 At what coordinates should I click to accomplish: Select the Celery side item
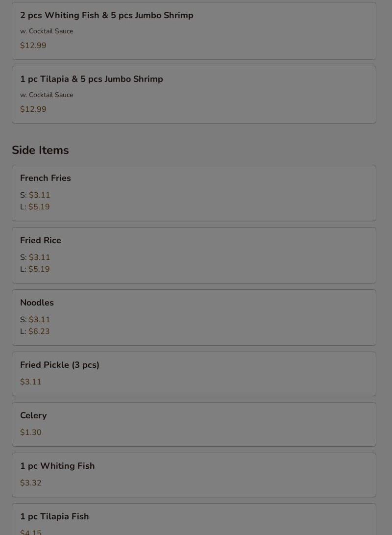point(194,425)
